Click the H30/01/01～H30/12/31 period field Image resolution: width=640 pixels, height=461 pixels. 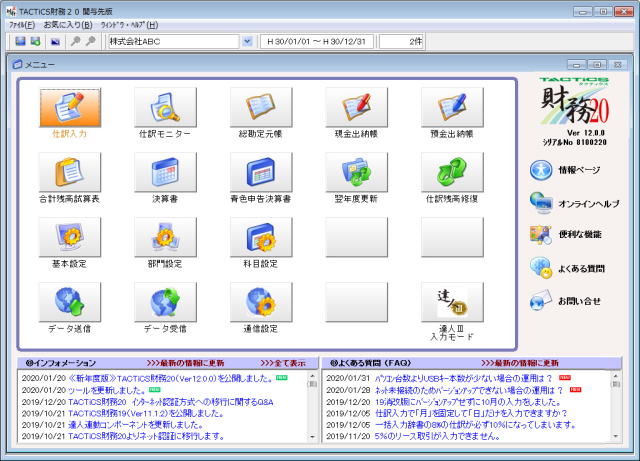coord(317,41)
